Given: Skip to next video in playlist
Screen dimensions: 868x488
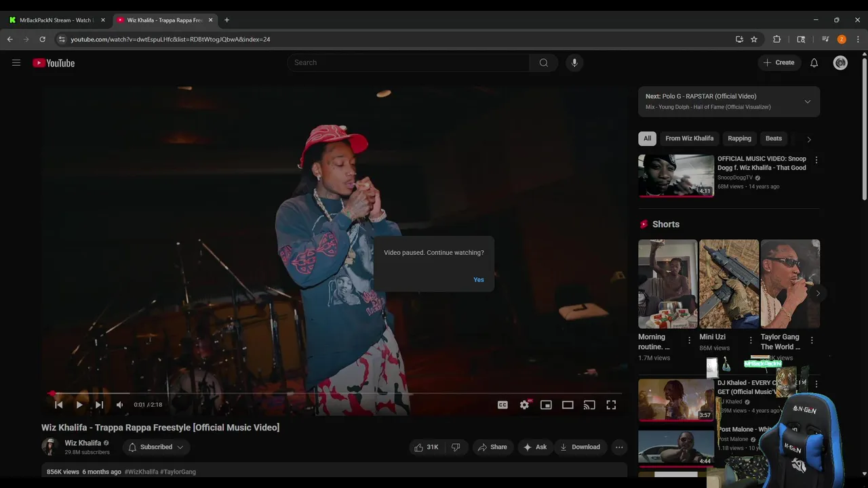Looking at the screenshot, I should (99, 405).
